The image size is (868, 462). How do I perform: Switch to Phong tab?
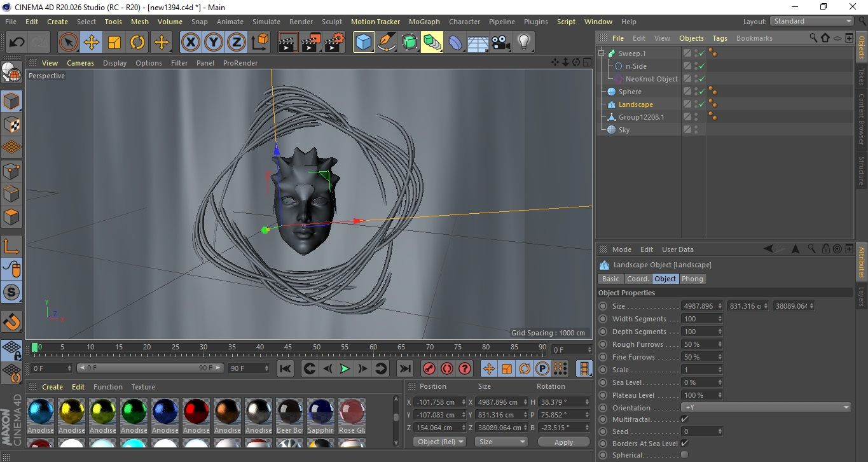(692, 279)
